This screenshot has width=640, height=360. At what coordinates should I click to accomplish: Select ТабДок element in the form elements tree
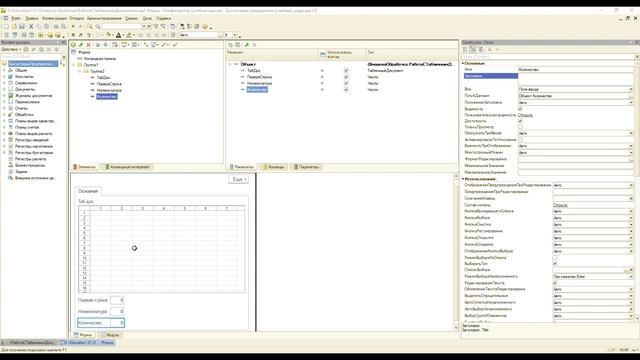coord(104,78)
